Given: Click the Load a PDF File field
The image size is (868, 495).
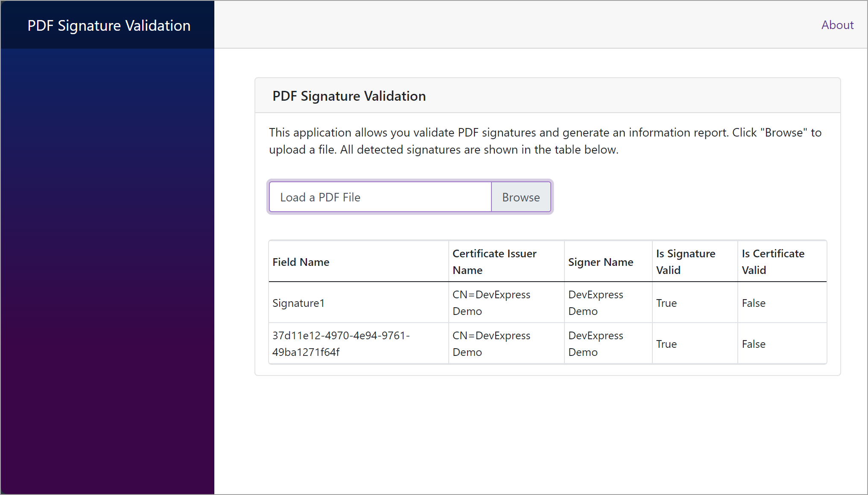Looking at the screenshot, I should [380, 197].
